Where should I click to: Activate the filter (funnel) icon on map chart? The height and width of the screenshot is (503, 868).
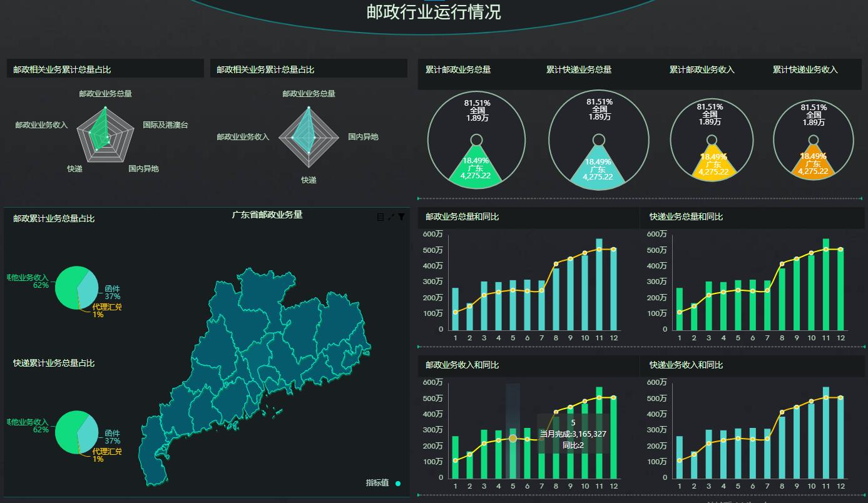pos(401,217)
